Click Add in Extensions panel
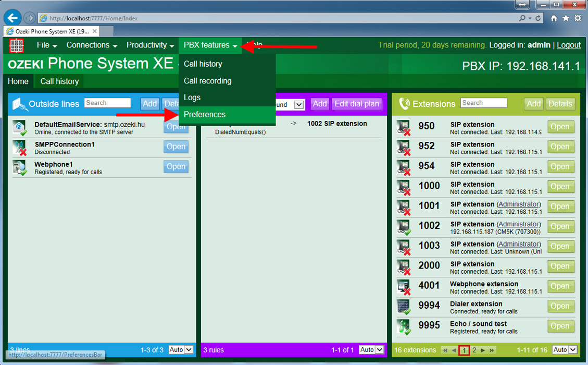 click(x=533, y=104)
